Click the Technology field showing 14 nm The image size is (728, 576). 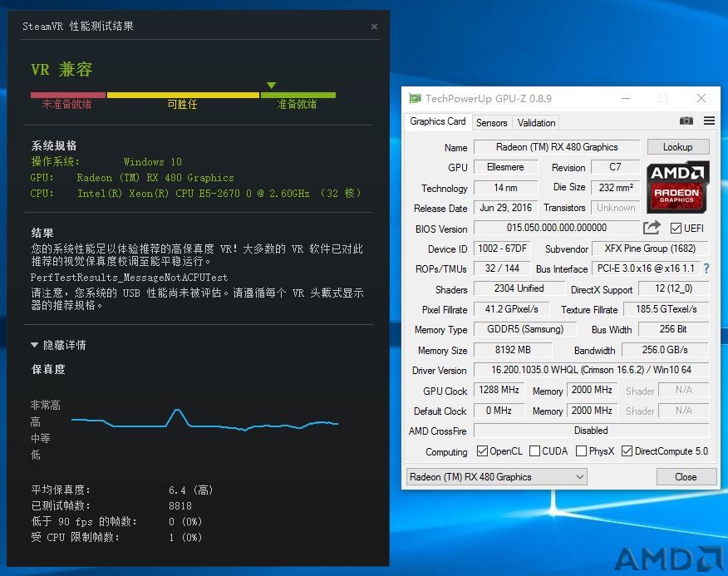click(x=505, y=188)
